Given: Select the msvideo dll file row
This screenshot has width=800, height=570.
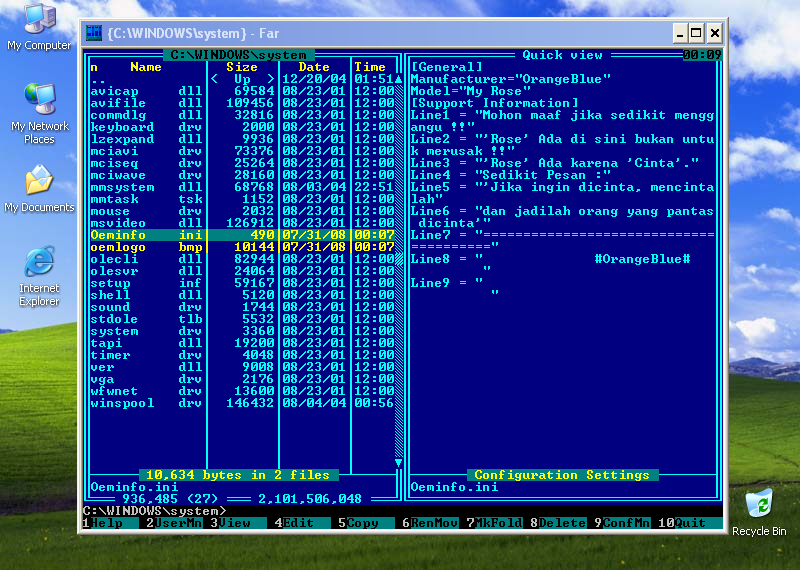Looking at the screenshot, I should (x=242, y=223).
